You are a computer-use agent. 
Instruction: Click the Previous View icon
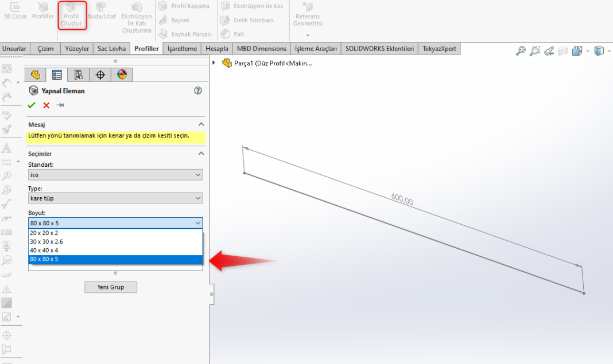pyautogui.click(x=549, y=51)
